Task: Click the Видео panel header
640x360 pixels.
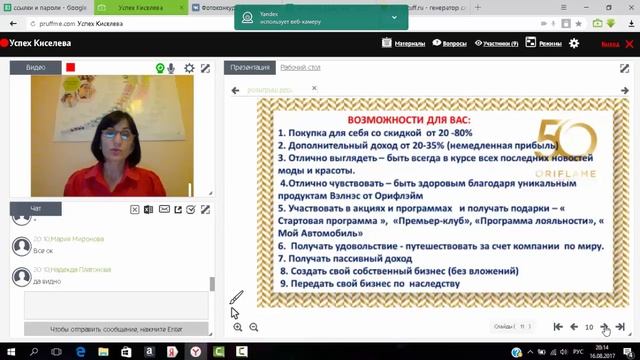Action: 36,67
